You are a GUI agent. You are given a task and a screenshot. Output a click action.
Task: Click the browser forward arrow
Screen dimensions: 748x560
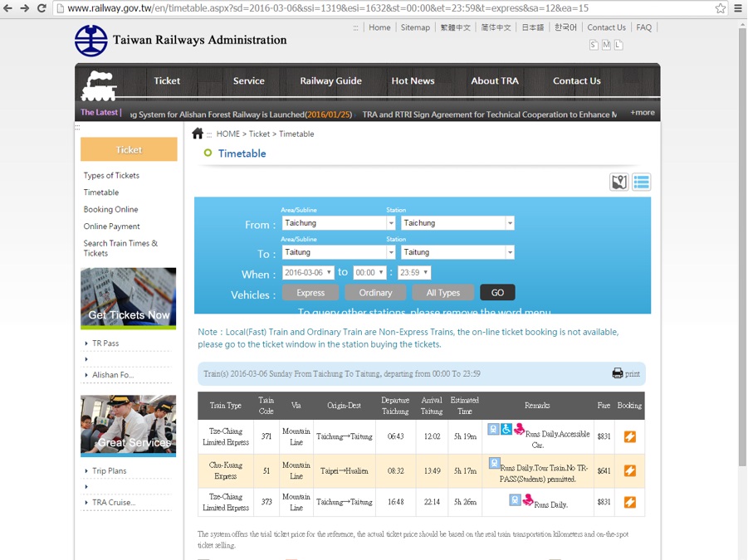click(24, 8)
